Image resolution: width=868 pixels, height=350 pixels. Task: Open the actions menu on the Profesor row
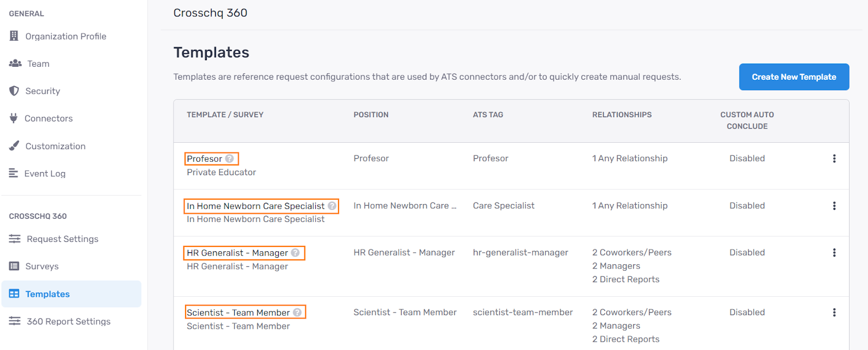[834, 158]
